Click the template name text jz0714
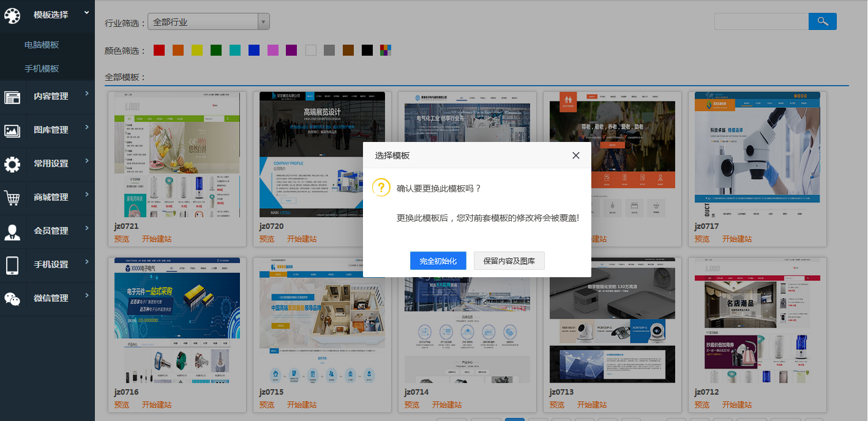The width and height of the screenshot is (868, 421). coord(417,392)
